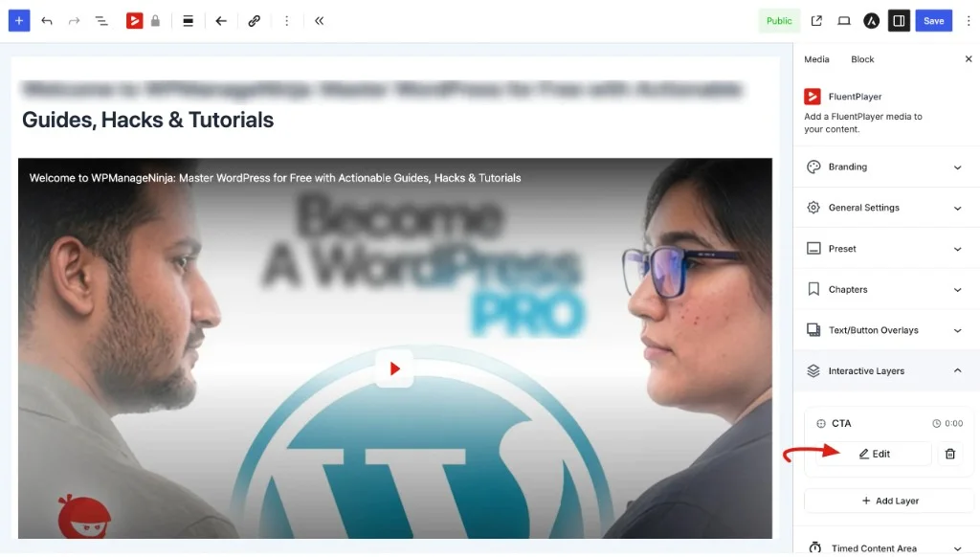Add a new interactive layer
The height and width of the screenshot is (557, 980).
click(x=889, y=501)
